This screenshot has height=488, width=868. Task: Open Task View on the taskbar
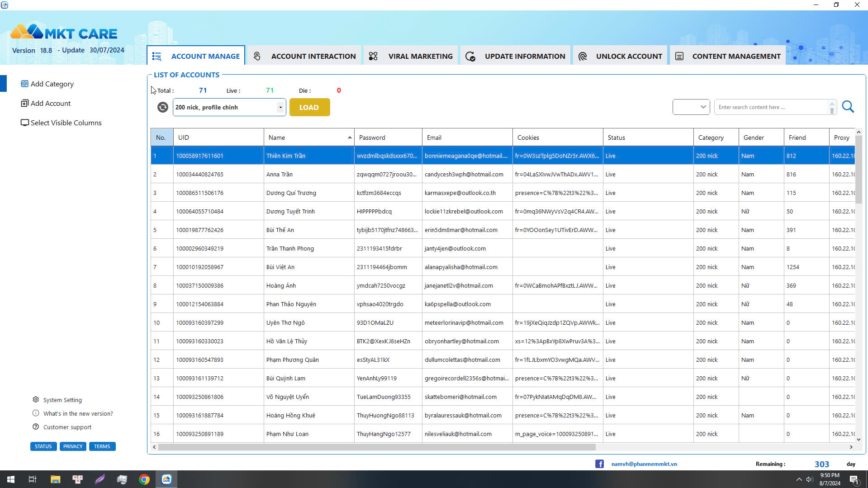tap(33, 479)
